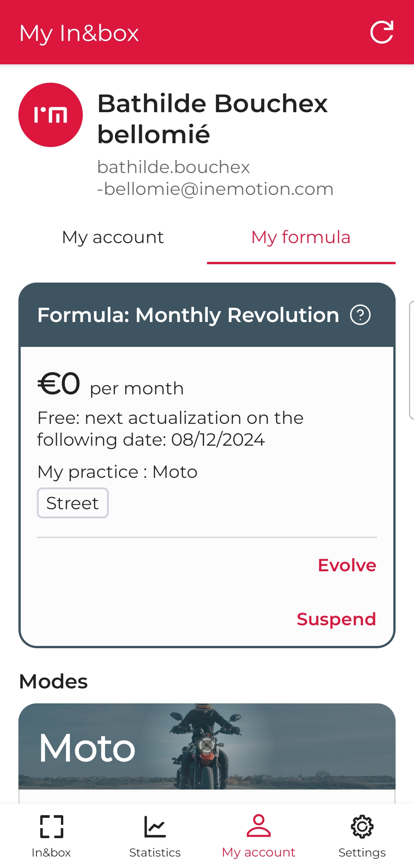This screenshot has width=414, height=868.
Task: Open the Settings gear icon
Action: pos(362,826)
